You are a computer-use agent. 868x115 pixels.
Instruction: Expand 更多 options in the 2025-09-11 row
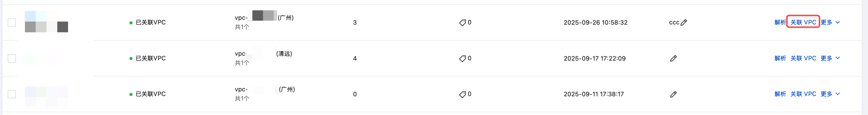click(x=830, y=94)
